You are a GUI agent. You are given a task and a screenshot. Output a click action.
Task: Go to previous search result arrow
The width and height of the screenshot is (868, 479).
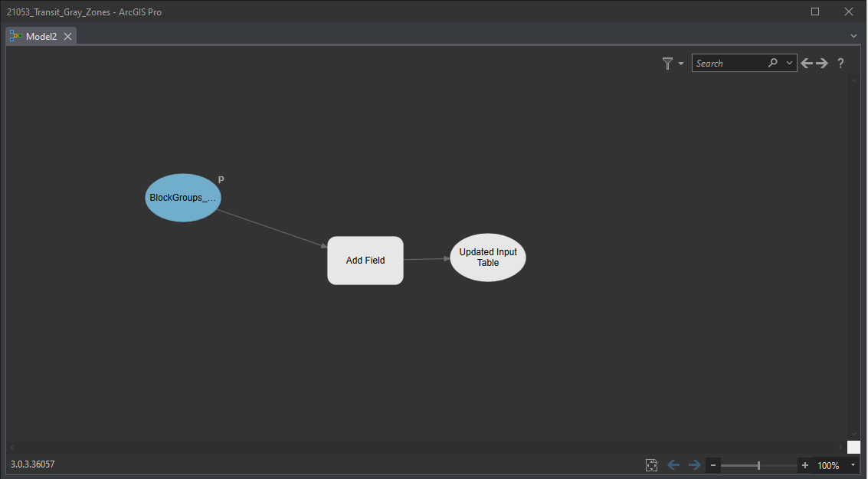click(x=807, y=63)
